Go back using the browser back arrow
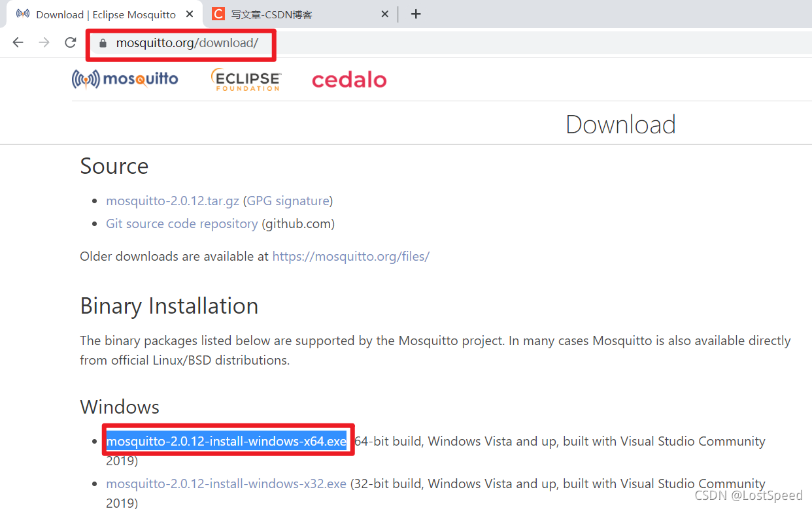The width and height of the screenshot is (812, 509). [18, 42]
